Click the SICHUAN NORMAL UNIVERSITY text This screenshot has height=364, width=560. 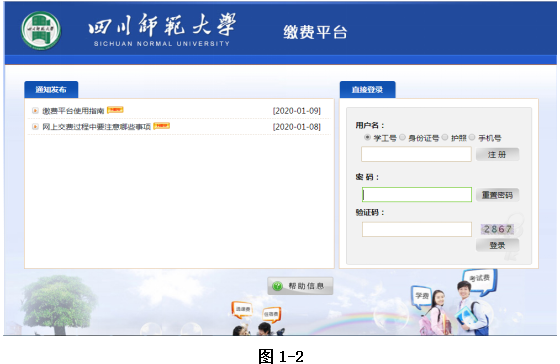pyautogui.click(x=162, y=44)
